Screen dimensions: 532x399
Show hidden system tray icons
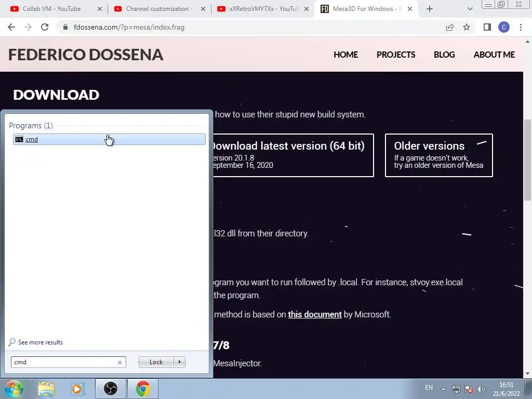tap(443, 389)
